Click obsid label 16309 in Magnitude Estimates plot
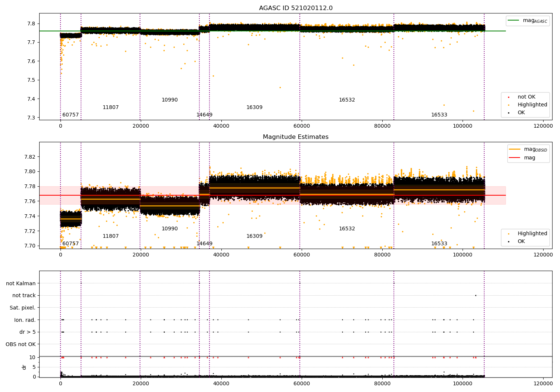 (254, 236)
